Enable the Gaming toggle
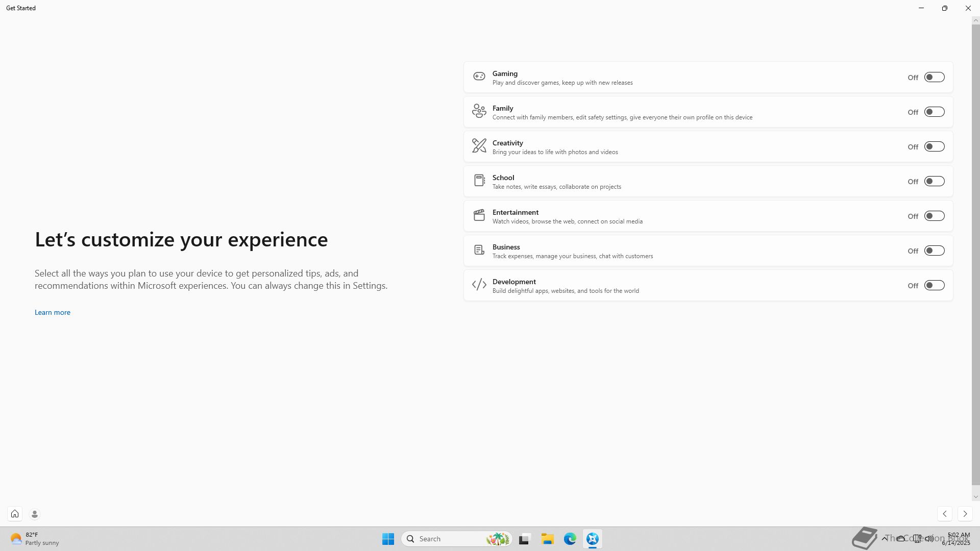The width and height of the screenshot is (980, 551). pyautogui.click(x=934, y=77)
